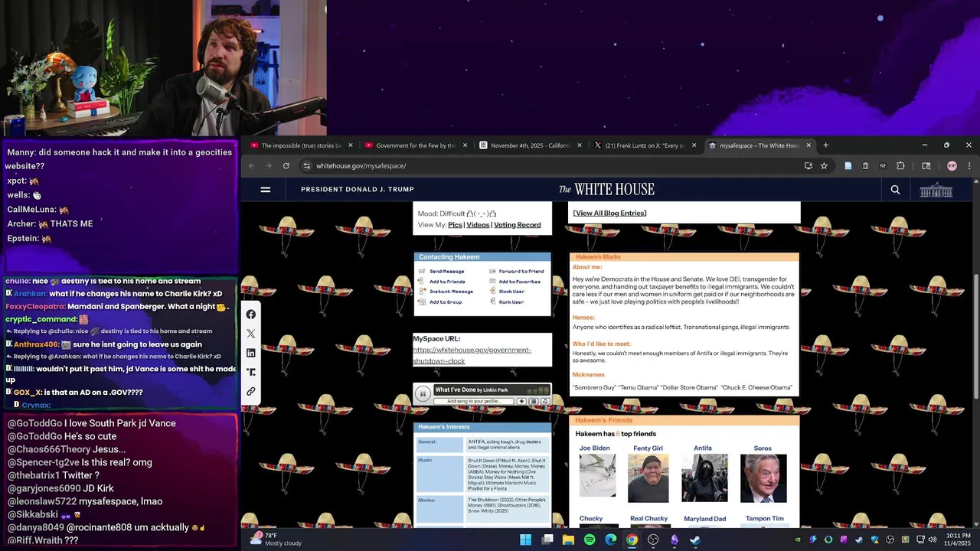Open a new browser tab
Image resolution: width=980 pixels, height=551 pixels.
coord(825,145)
